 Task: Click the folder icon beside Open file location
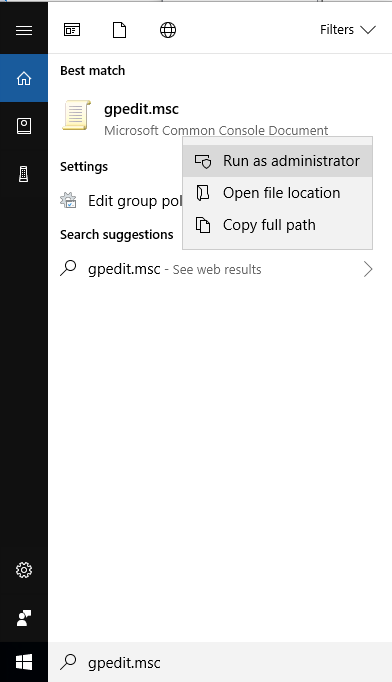203,193
